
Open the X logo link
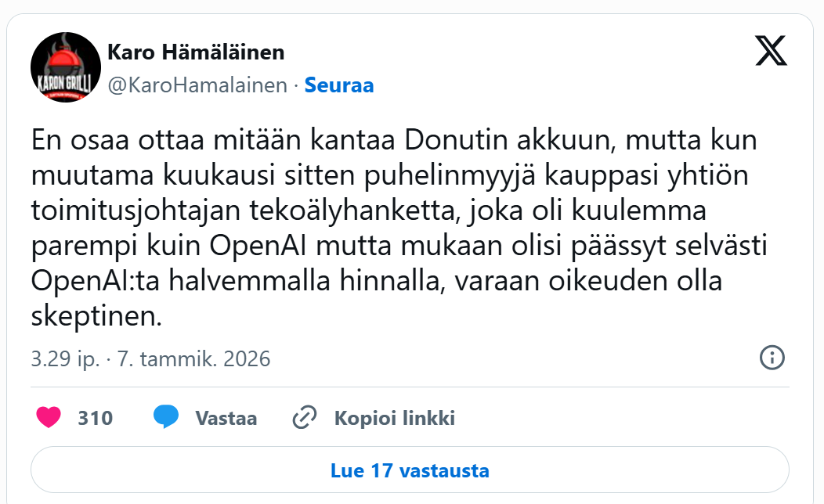(771, 51)
